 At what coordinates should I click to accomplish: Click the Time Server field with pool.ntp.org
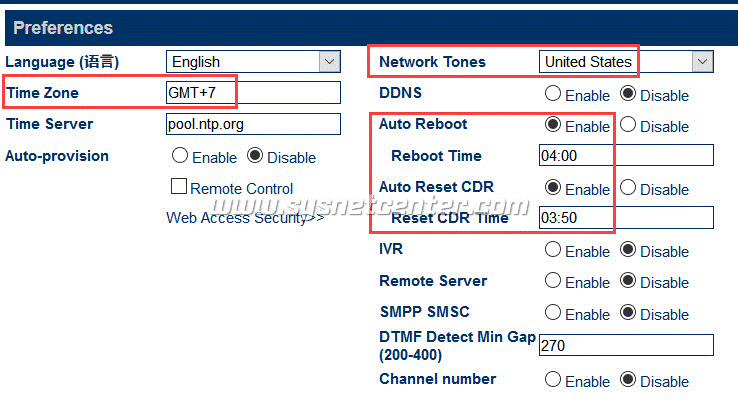click(253, 124)
